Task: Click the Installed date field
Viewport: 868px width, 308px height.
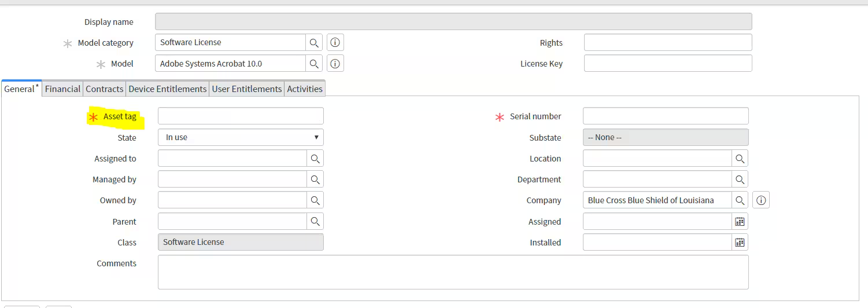Action: tap(658, 243)
